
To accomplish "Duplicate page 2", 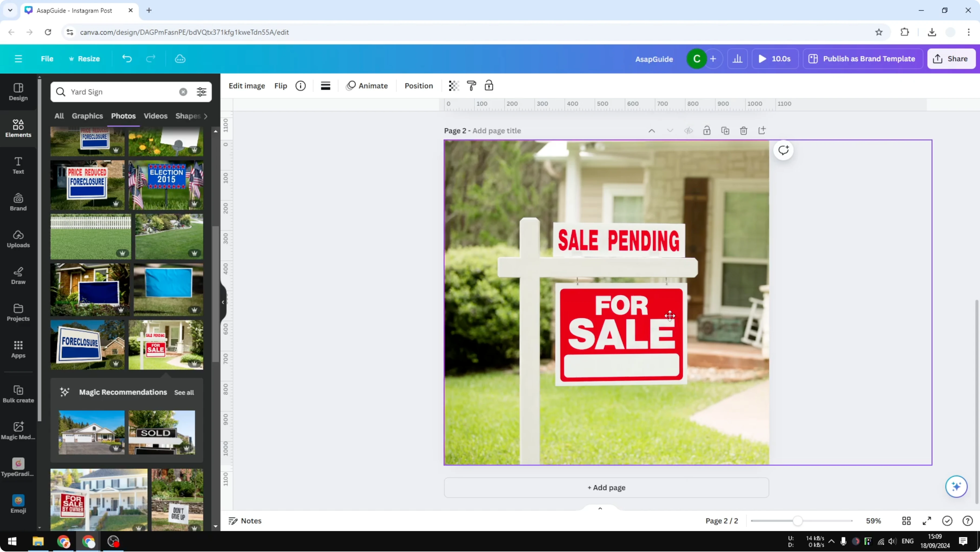I will tap(725, 131).
